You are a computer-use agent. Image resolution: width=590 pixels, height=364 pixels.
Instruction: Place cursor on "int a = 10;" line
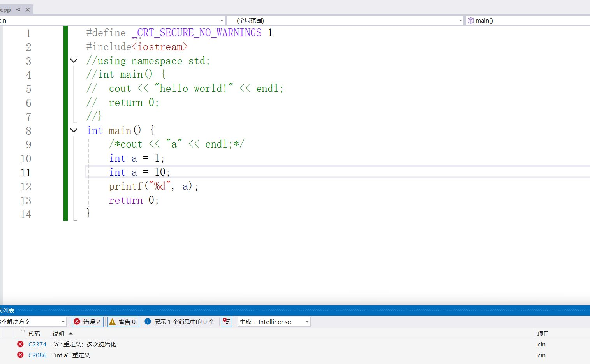[x=139, y=172]
